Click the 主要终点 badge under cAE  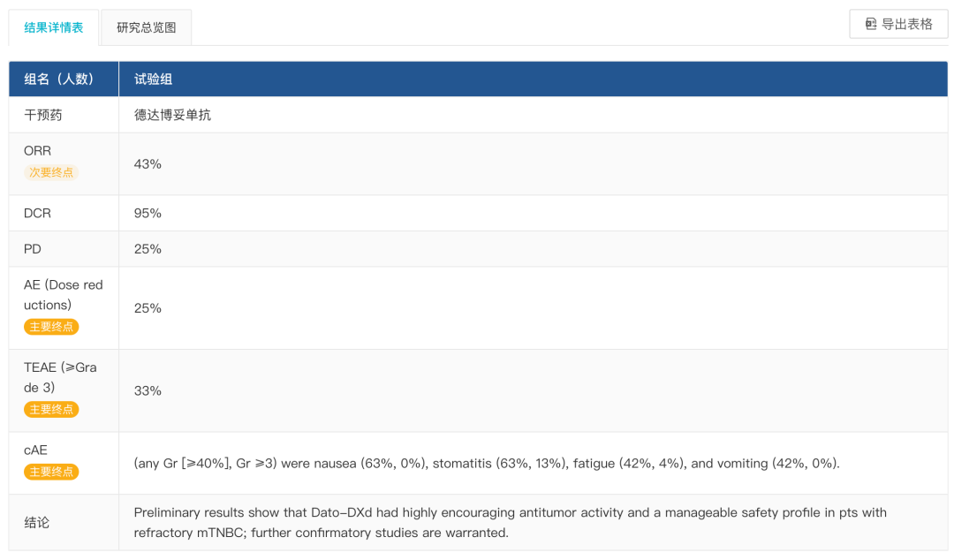51,472
